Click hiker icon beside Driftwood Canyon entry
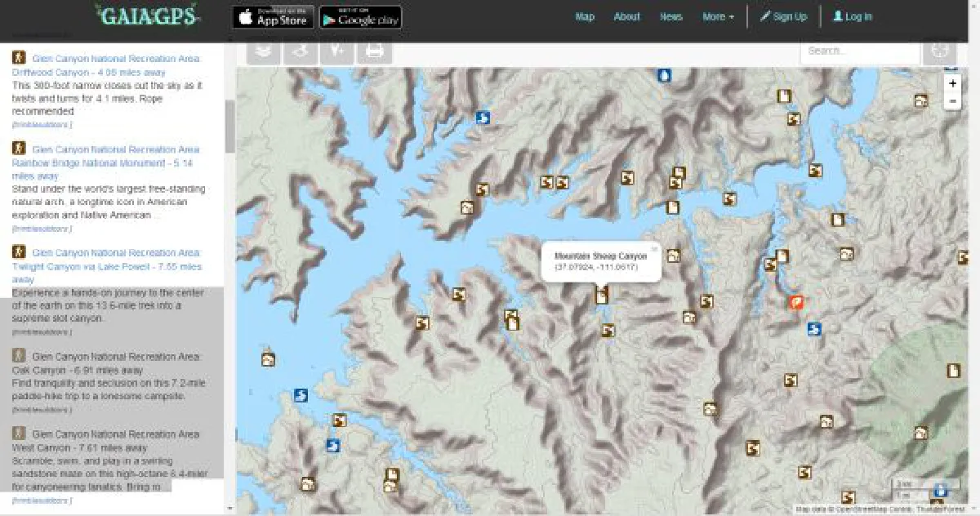 pyautogui.click(x=18, y=58)
